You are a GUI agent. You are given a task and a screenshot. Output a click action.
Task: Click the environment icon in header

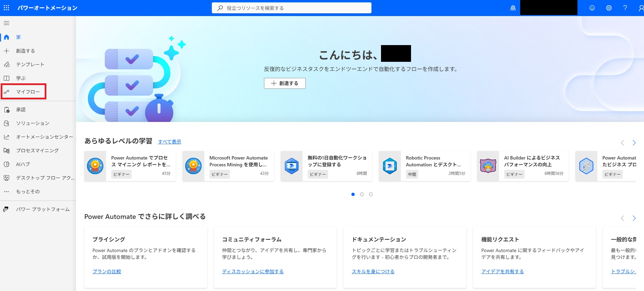pyautogui.click(x=513, y=8)
